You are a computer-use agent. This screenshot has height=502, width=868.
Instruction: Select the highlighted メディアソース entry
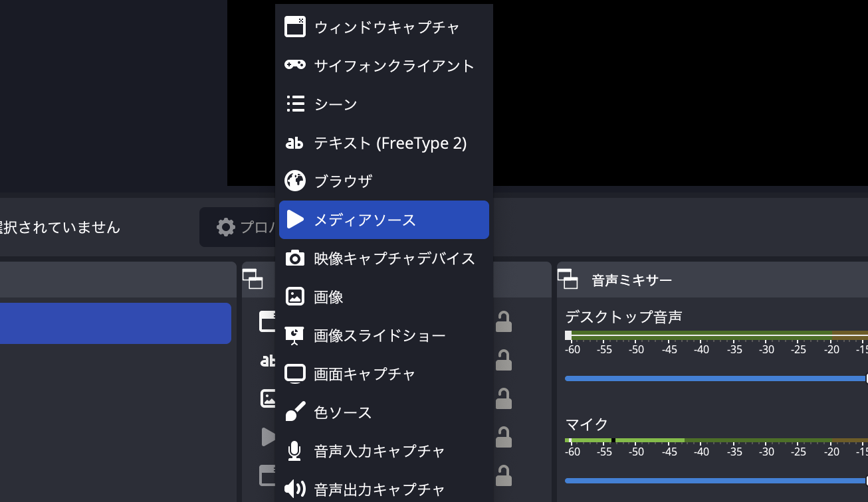(x=384, y=220)
